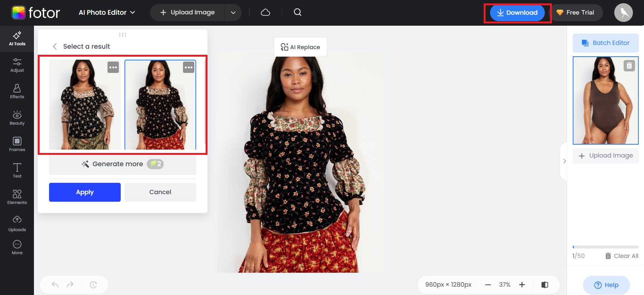
Task: Open options on first result thumbnail
Action: pyautogui.click(x=113, y=68)
